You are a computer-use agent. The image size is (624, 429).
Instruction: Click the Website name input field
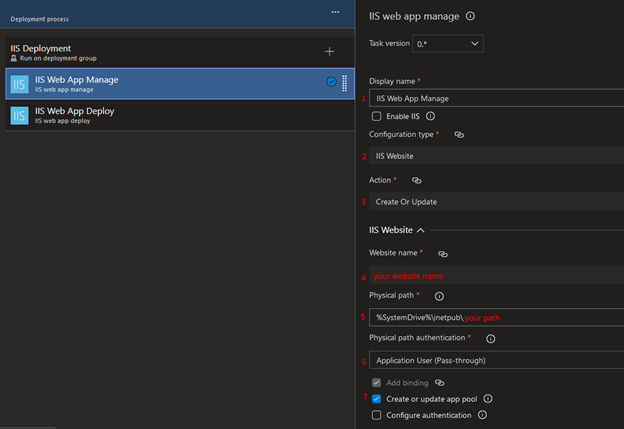(x=496, y=275)
